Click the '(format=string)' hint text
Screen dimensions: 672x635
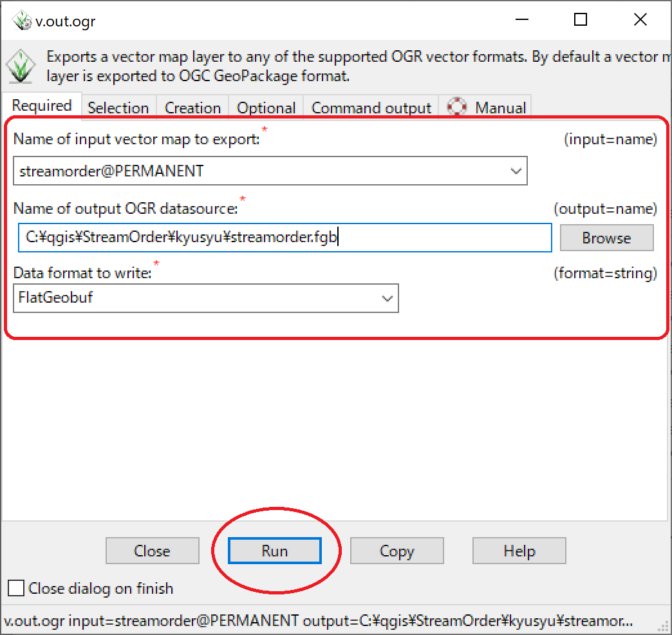click(605, 273)
